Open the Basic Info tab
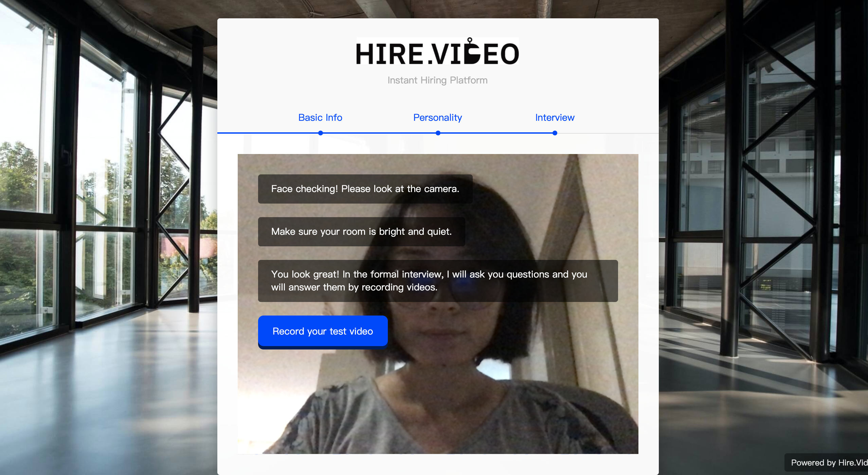The height and width of the screenshot is (475, 868). pyautogui.click(x=320, y=117)
